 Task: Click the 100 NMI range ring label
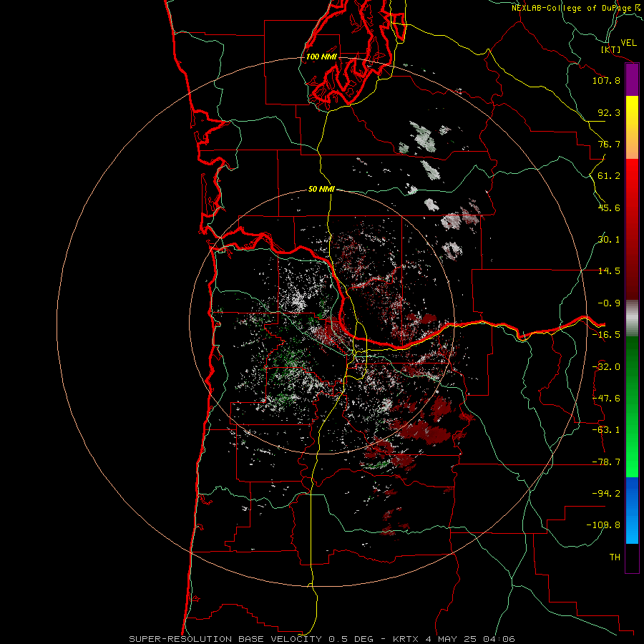point(321,57)
